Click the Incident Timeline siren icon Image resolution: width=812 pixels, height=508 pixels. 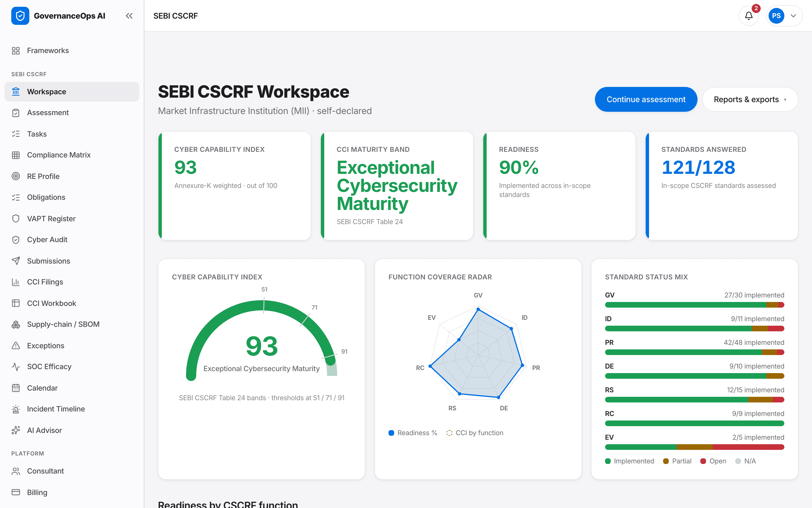[x=16, y=409]
